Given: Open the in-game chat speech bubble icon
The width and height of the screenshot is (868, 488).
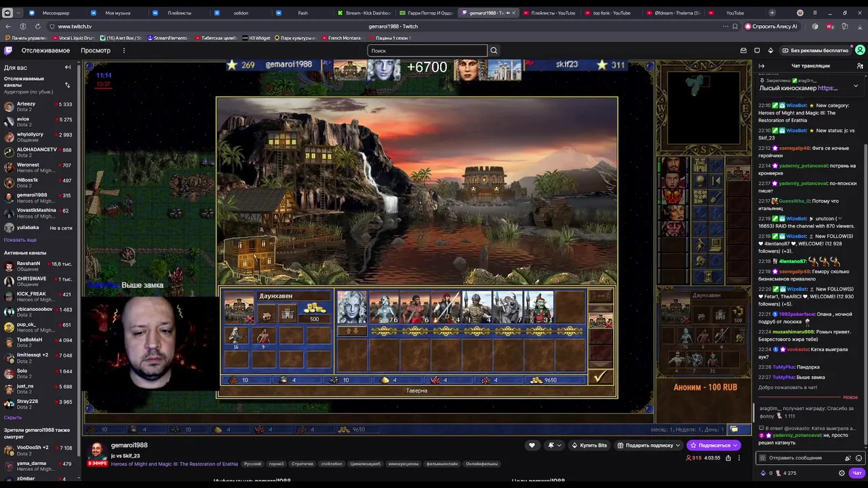Looking at the screenshot, I should point(734,429).
